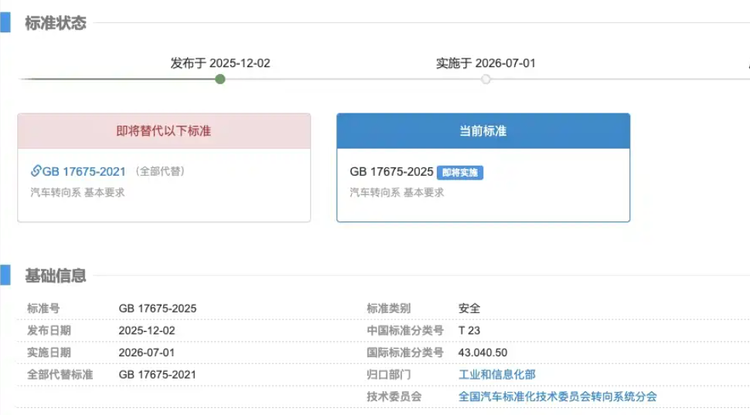This screenshot has width=750, height=415.
Task: Click the hollow implementation timeline dot
Action: point(486,79)
